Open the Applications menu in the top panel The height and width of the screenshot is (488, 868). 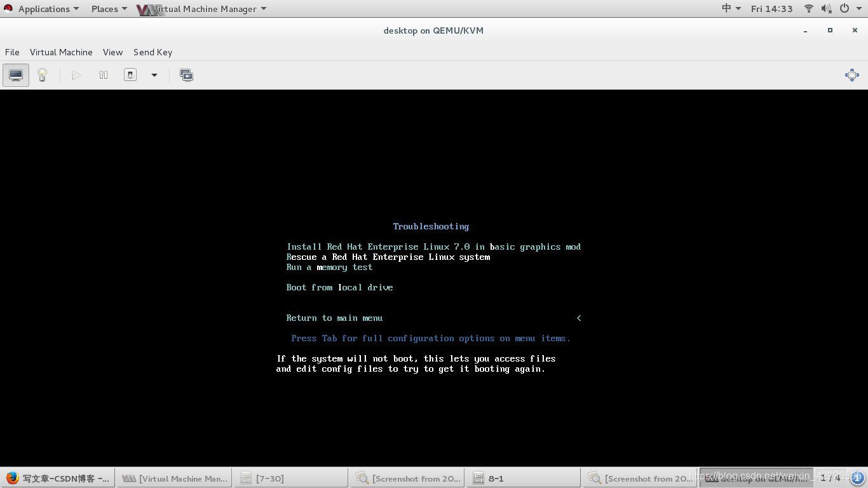[48, 9]
